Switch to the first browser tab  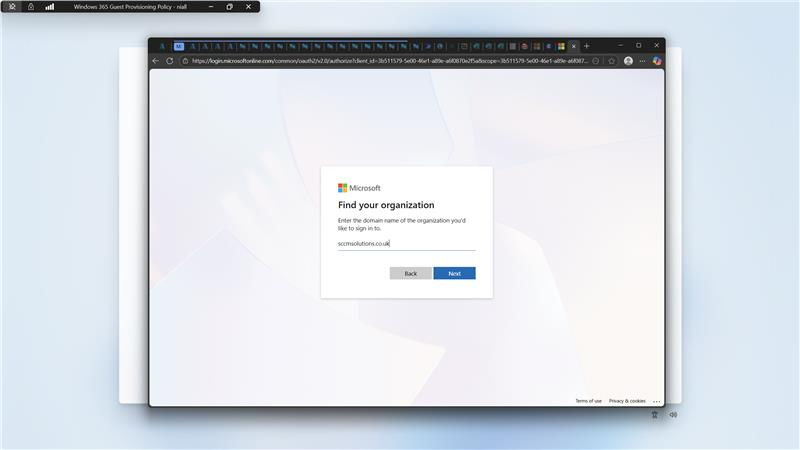tap(161, 46)
